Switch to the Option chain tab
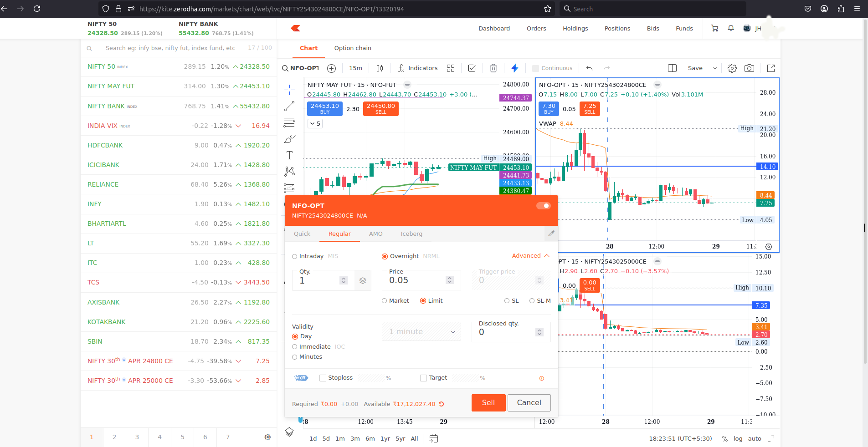This screenshot has width=868, height=447. click(353, 48)
